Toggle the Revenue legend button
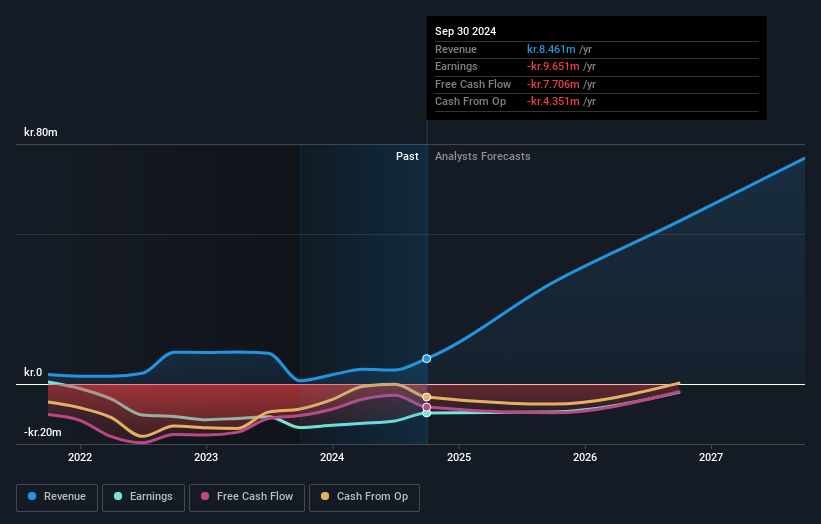This screenshot has height=524, width=821. tap(57, 497)
